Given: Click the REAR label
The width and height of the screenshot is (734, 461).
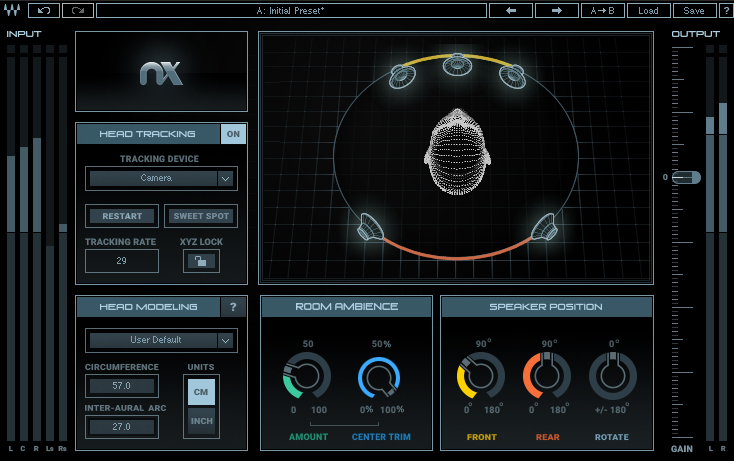Looking at the screenshot, I should click(547, 437).
